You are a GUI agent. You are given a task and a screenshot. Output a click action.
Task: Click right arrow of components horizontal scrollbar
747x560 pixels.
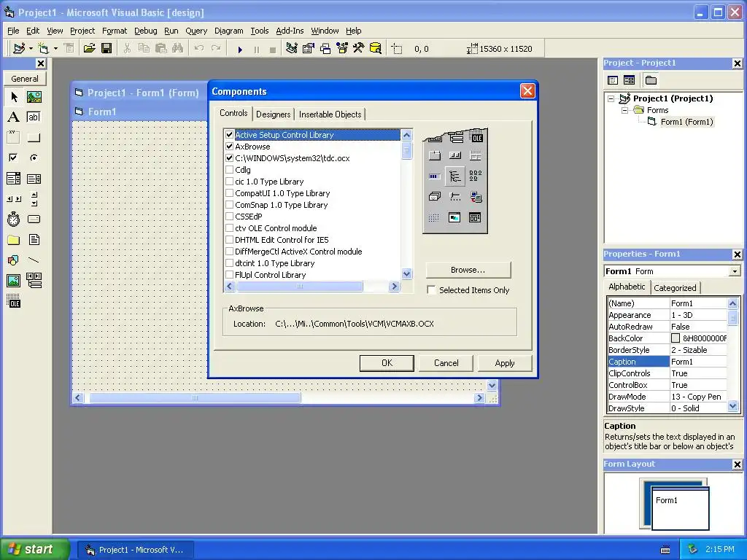394,286
